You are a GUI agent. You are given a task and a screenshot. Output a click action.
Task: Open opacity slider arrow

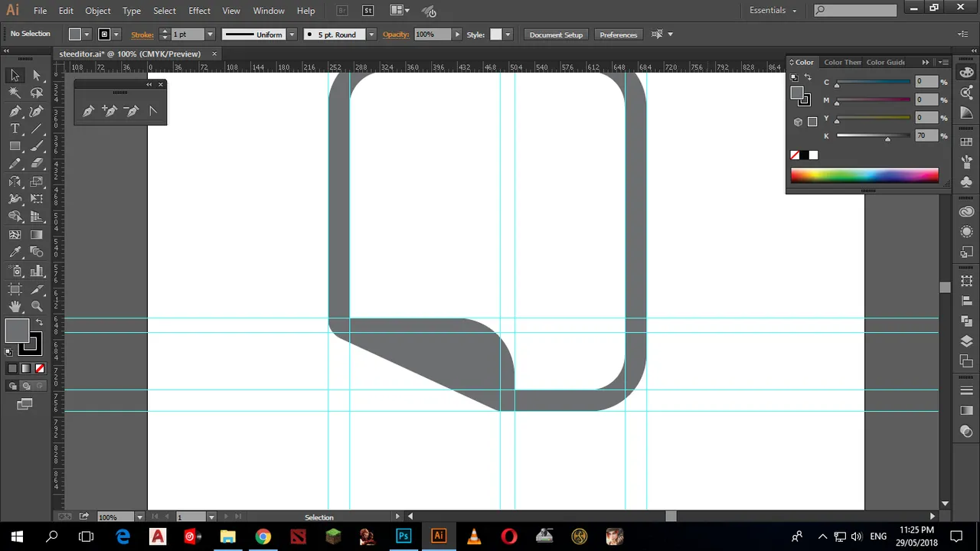[x=457, y=34]
